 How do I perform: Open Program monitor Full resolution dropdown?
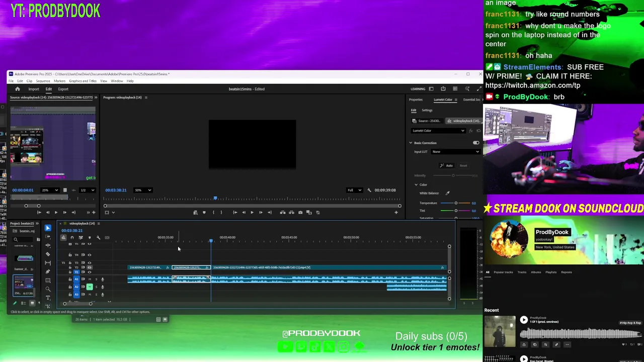coord(354,190)
